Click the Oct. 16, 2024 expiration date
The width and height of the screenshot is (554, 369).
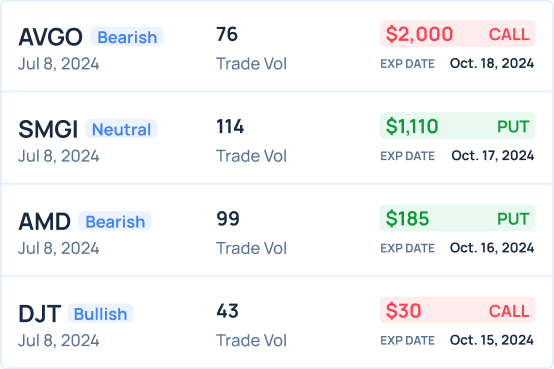(492, 248)
